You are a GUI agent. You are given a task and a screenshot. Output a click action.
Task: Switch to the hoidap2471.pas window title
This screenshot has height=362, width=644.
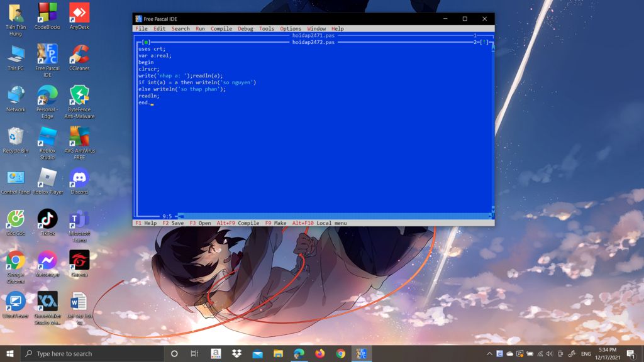coord(313,36)
